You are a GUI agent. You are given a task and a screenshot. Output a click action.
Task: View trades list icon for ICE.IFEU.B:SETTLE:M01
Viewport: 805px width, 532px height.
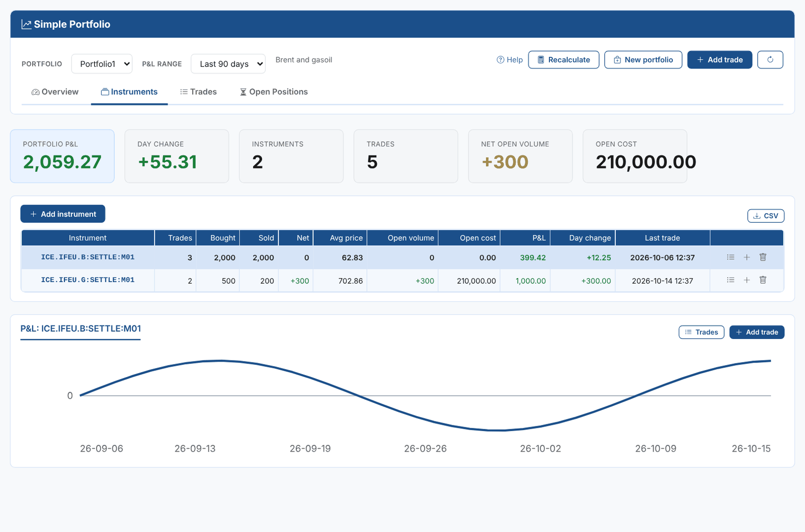(x=731, y=257)
